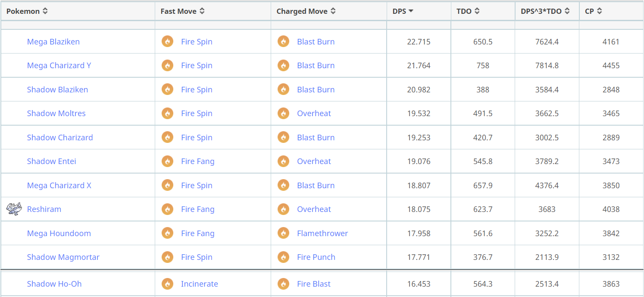Sort the table by CP
Image resolution: width=644 pixels, height=297 pixels.
[x=593, y=11]
